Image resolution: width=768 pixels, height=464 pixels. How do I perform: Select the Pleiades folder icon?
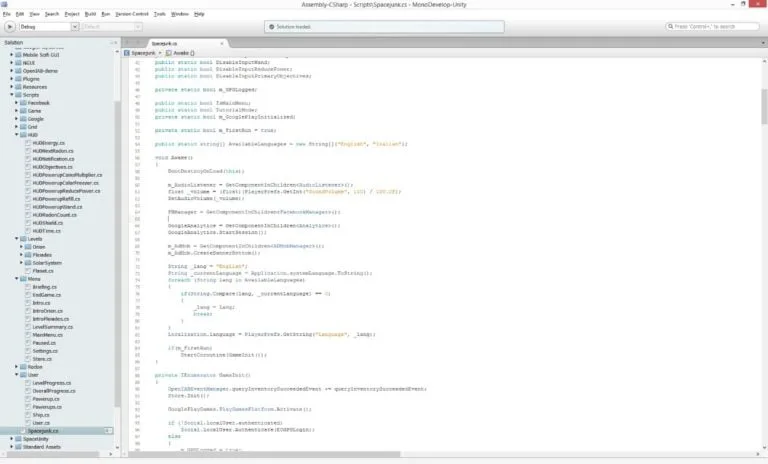[x=28, y=255]
